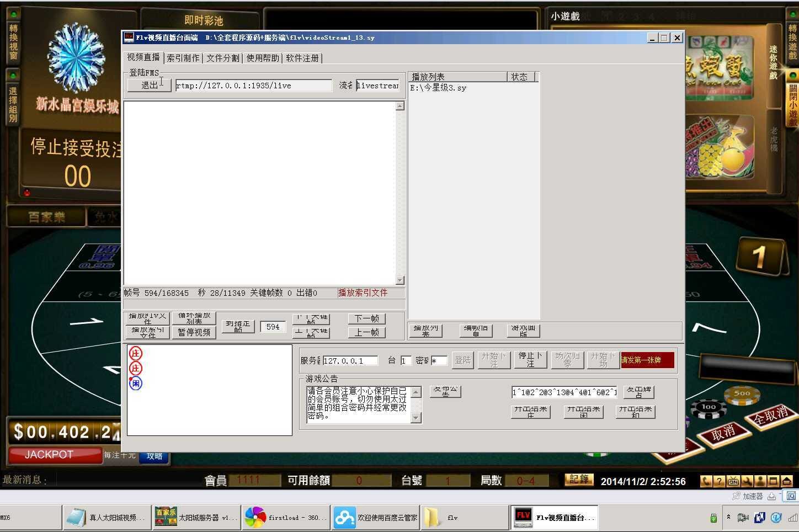The width and height of the screenshot is (799, 532).
Task: Click the 百家樂 tab in the game window
Action: [46, 217]
